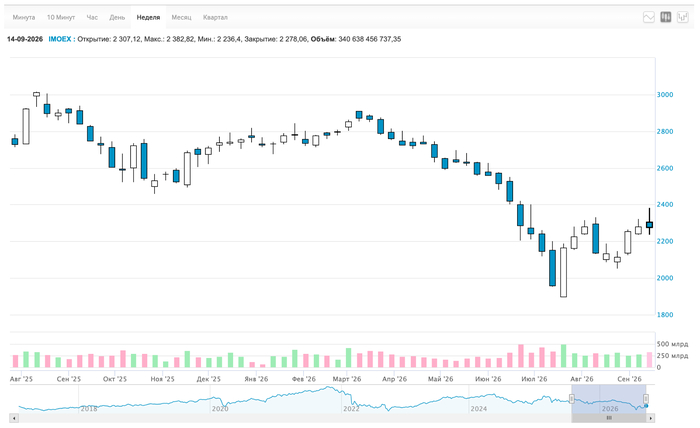Image resolution: width=700 pixels, height=428 pixels.
Task: Switch to line chart view icon
Action: point(649,17)
